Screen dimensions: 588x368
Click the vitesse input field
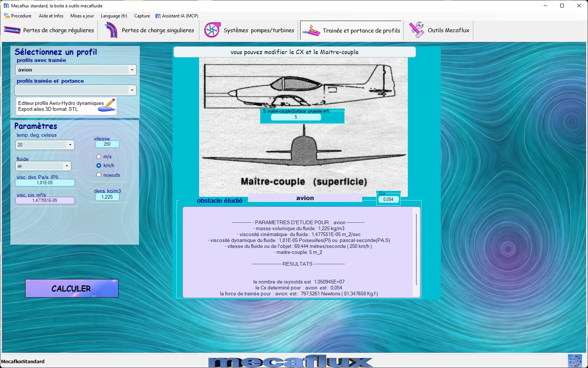pos(107,144)
